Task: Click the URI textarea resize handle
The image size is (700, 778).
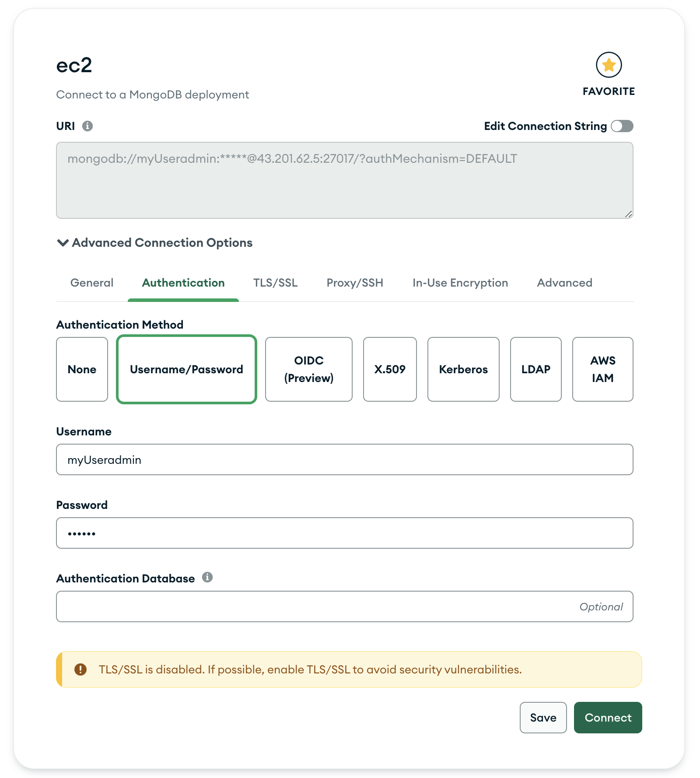Action: tap(629, 214)
